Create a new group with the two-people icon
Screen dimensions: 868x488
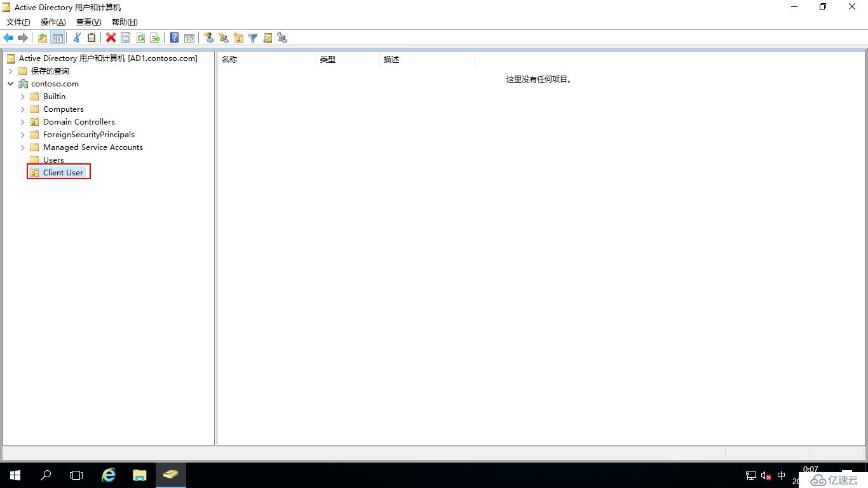click(x=224, y=38)
